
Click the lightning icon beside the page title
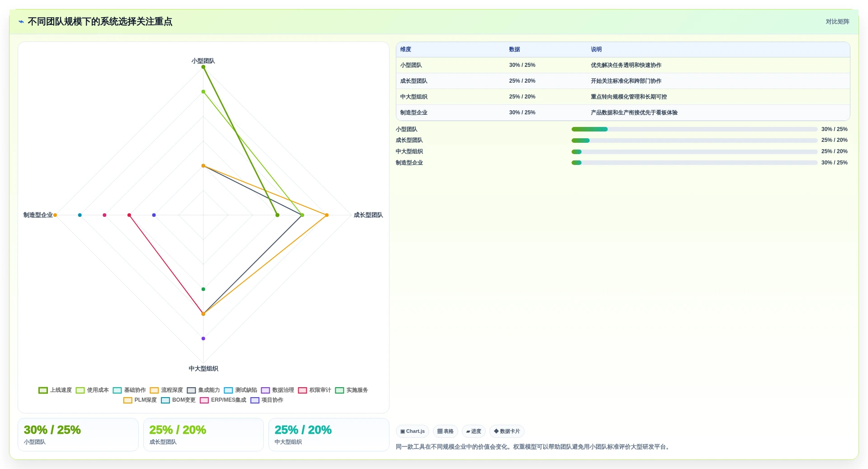click(x=21, y=22)
